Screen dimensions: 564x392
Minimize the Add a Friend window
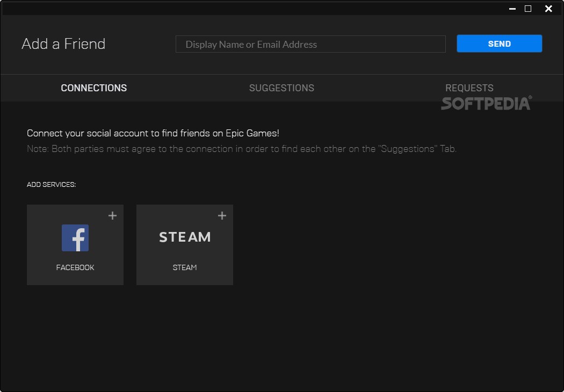point(512,9)
